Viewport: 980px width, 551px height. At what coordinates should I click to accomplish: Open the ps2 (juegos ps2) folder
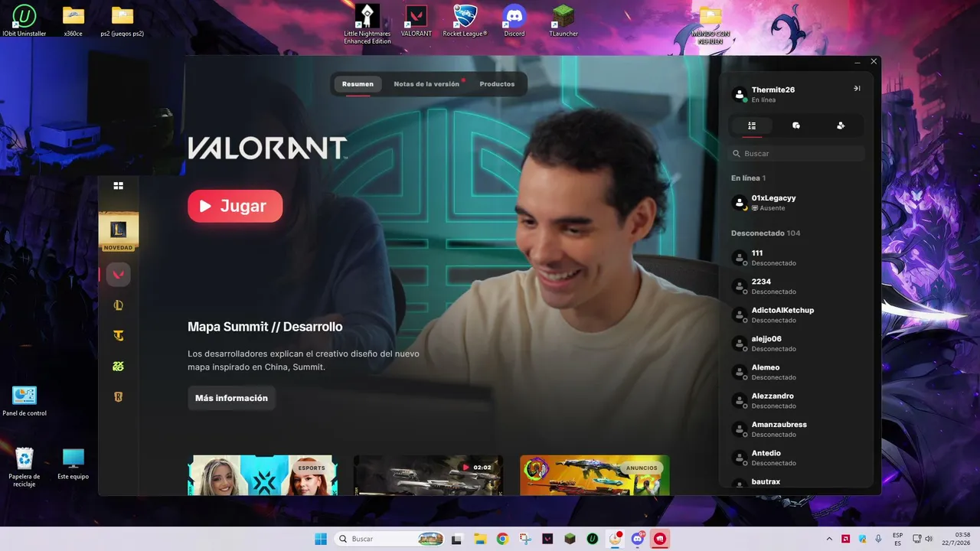point(122,21)
